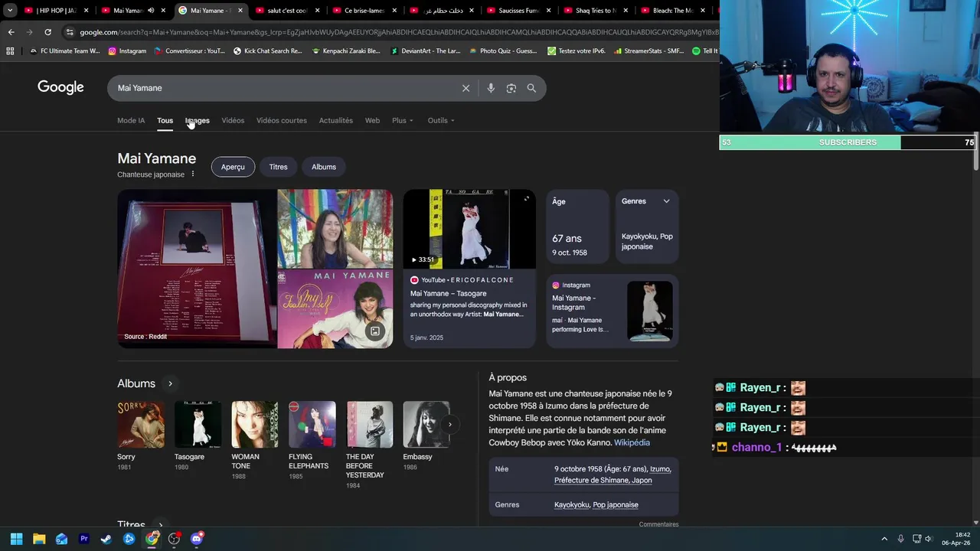Show more albums with the carousel arrow
The image size is (980, 551).
click(x=450, y=424)
